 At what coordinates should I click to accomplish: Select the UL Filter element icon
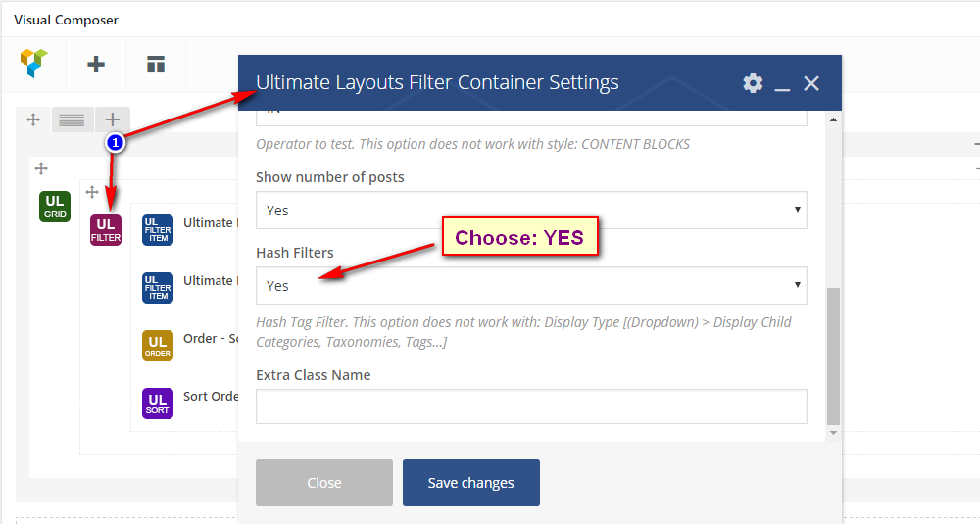(106, 230)
